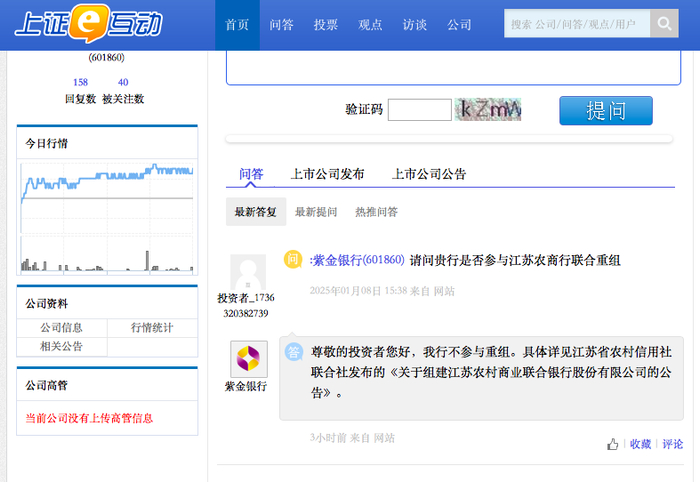Click the search magnifier icon
Viewport: 700px width, 482px height.
664,24
